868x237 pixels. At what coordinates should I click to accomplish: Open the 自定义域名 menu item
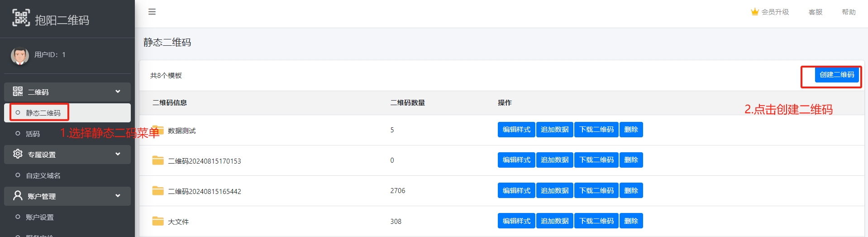coord(43,175)
